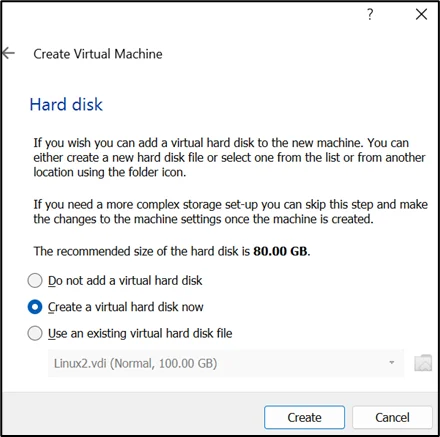Click the 'Do not add a virtual hard disk' label text

click(x=125, y=281)
